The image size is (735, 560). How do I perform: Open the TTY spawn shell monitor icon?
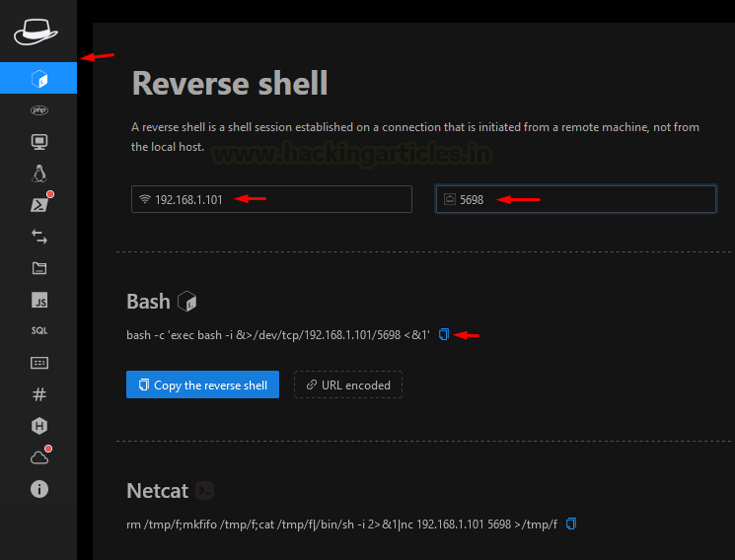tap(39, 142)
